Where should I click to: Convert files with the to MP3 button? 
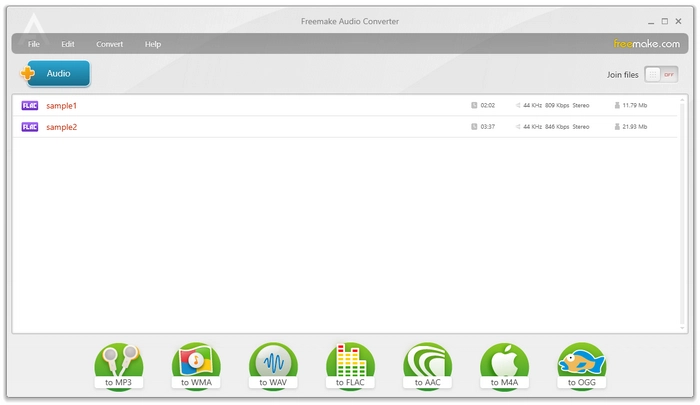119,367
